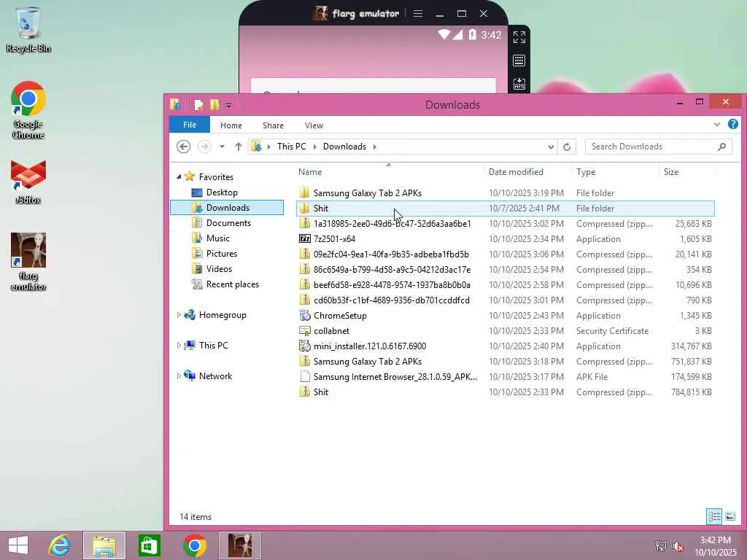
Task: Click the network tray icon
Action: (660, 545)
